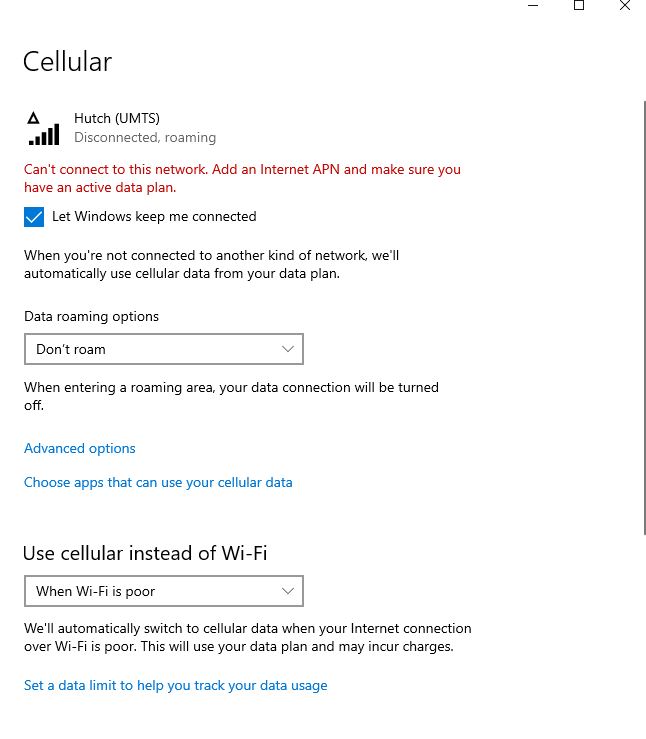Viewport: 646px width, 739px height.
Task: Click the Use cellular instead of Wi-Fi heading
Action: click(145, 553)
